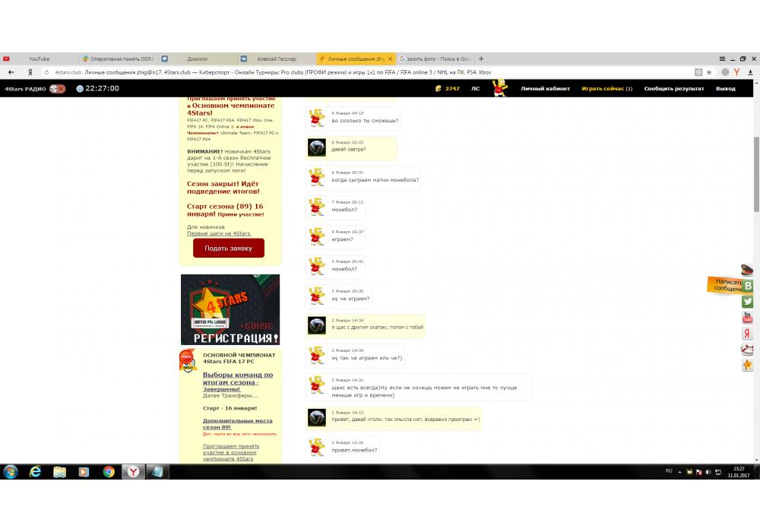Click the 'RU' language indicator in the tray

click(669, 471)
